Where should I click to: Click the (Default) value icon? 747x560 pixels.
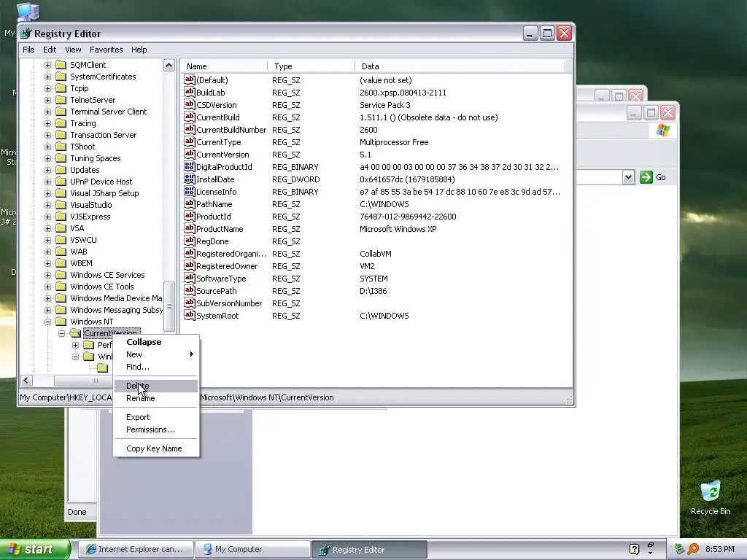tap(189, 80)
